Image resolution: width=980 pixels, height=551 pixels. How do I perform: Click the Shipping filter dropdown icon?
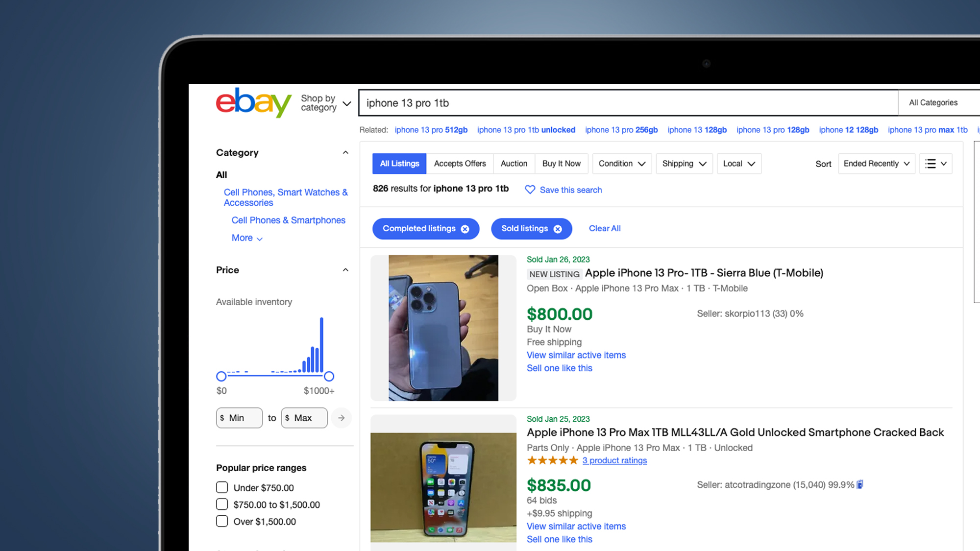(x=703, y=164)
